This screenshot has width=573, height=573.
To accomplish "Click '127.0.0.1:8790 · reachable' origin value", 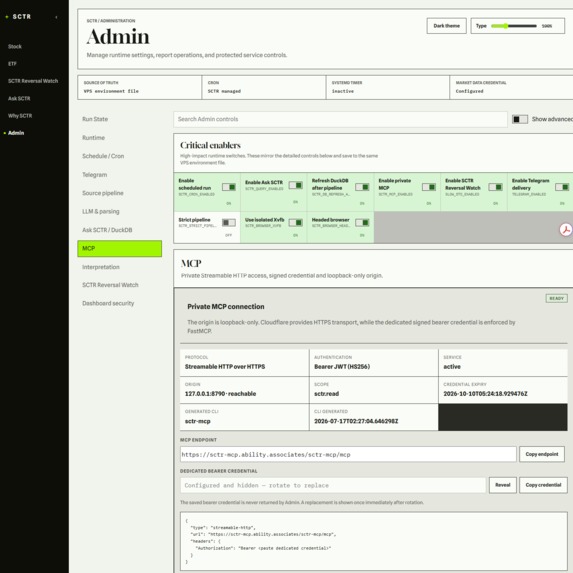I will click(x=220, y=394).
